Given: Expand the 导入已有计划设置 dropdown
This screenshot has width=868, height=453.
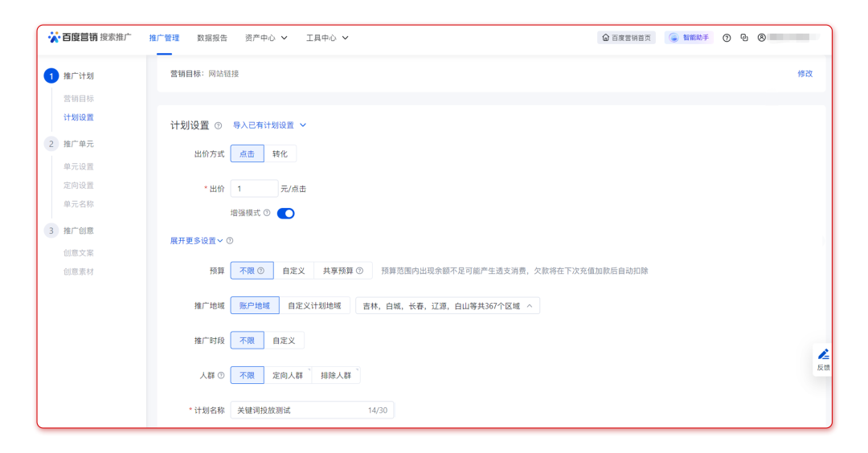Looking at the screenshot, I should pyautogui.click(x=269, y=125).
